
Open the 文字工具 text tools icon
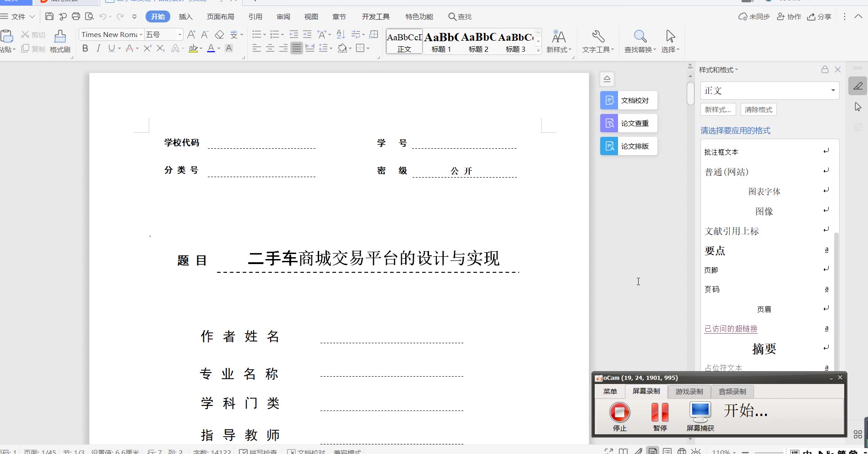pyautogui.click(x=598, y=37)
